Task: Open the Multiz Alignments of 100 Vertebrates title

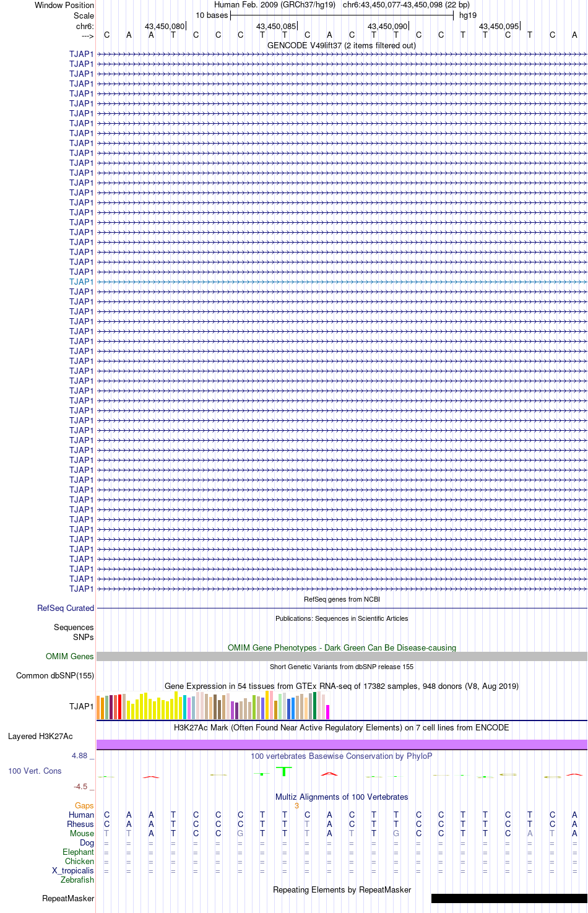Action: click(342, 797)
